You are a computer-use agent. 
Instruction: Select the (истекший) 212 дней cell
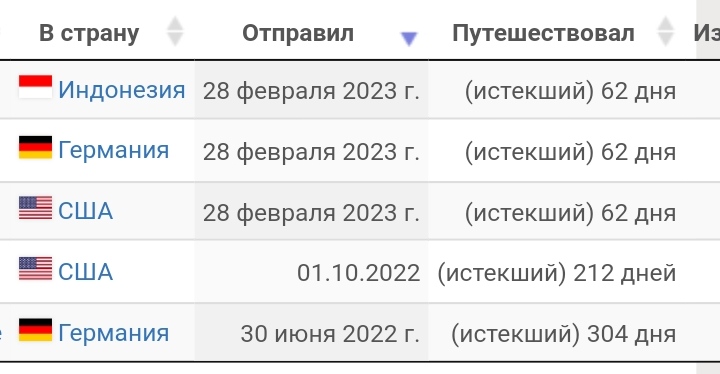pos(557,273)
